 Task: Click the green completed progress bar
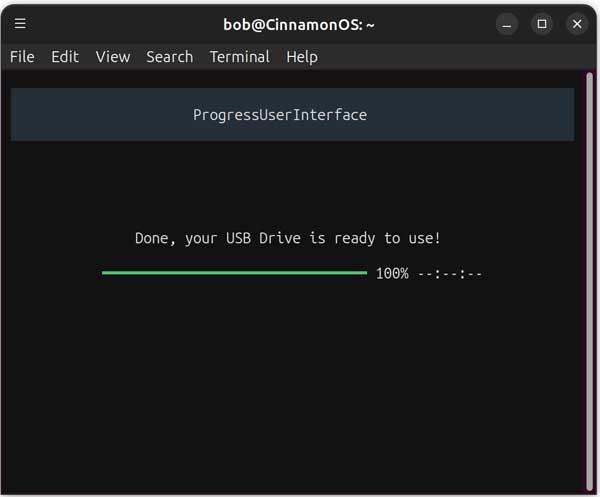coord(234,272)
